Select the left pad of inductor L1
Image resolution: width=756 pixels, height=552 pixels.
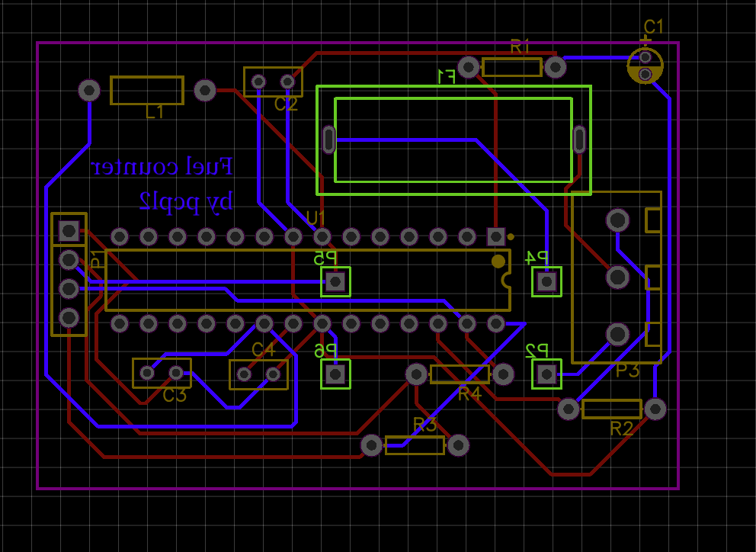point(89,91)
